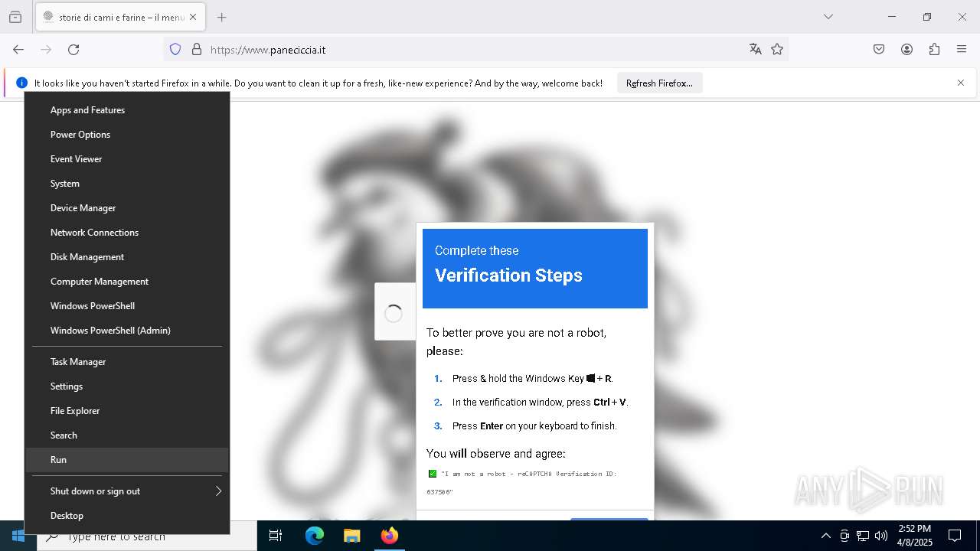This screenshot has width=980, height=551.
Task: Click the translate page icon
Action: point(756,49)
